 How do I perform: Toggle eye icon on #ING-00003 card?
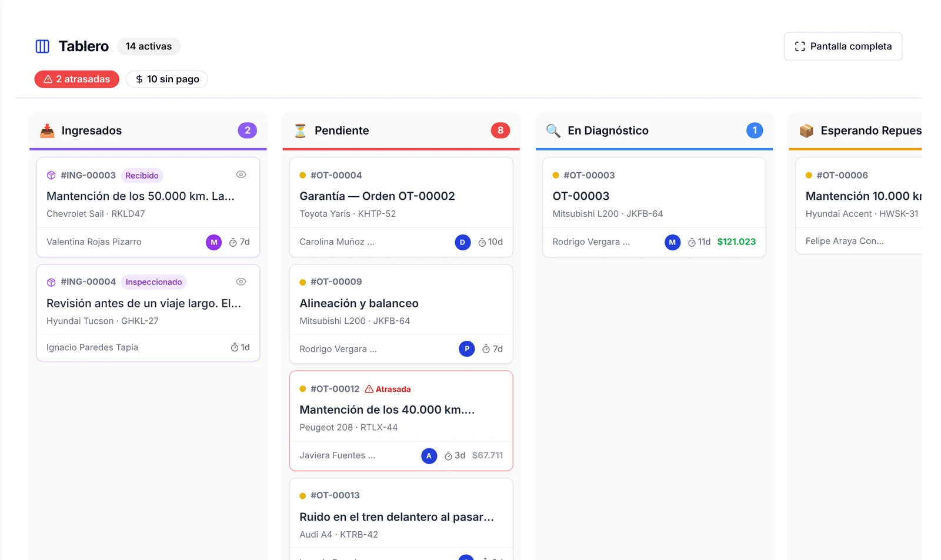click(241, 175)
